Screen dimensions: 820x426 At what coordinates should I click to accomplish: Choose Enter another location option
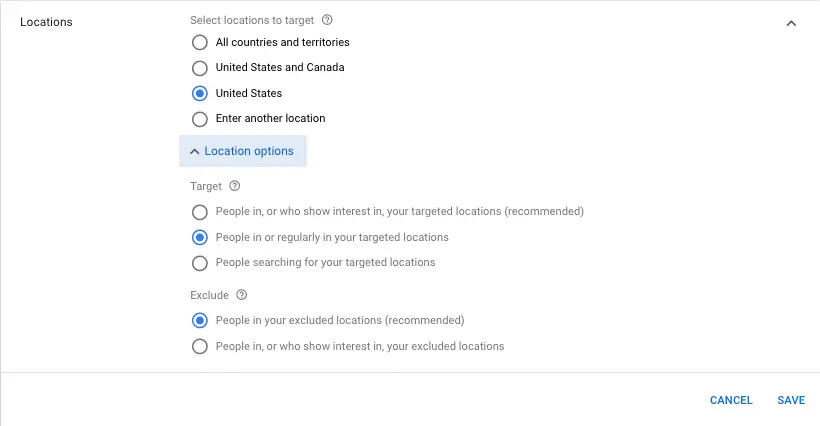click(200, 119)
